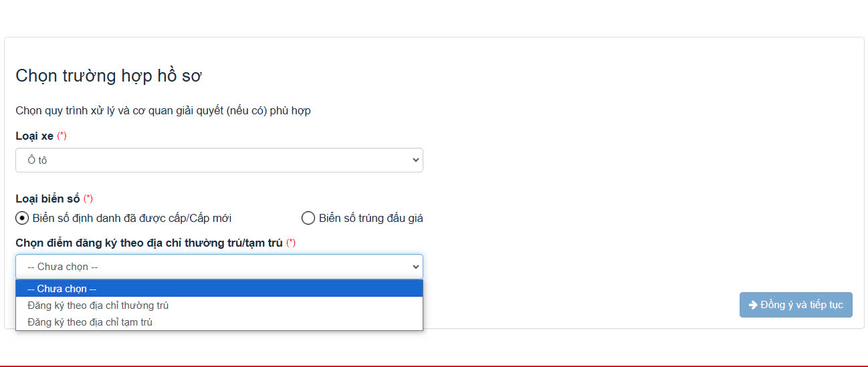Click the Loại biển số field label

pos(47,199)
